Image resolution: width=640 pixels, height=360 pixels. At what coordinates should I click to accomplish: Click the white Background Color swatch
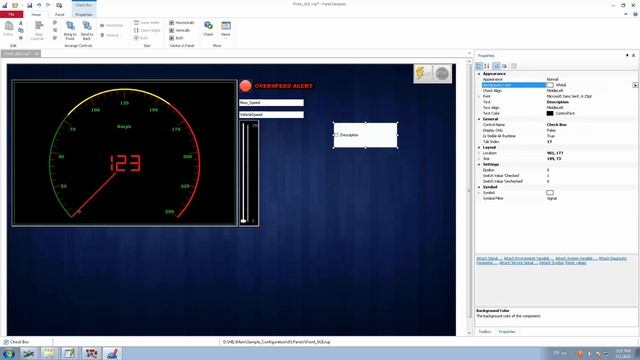[x=550, y=85]
